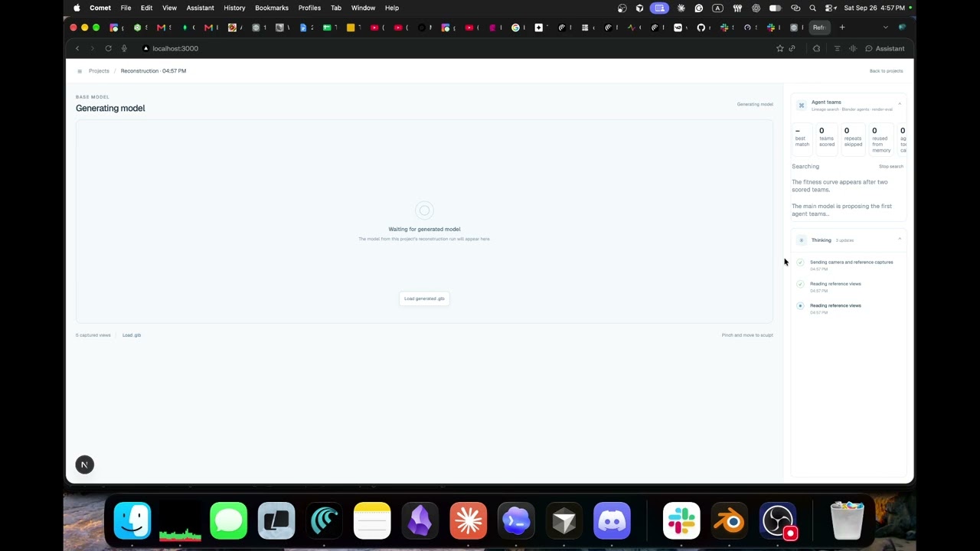Go to Projects breadcrumb
The image size is (980, 551).
point(99,71)
